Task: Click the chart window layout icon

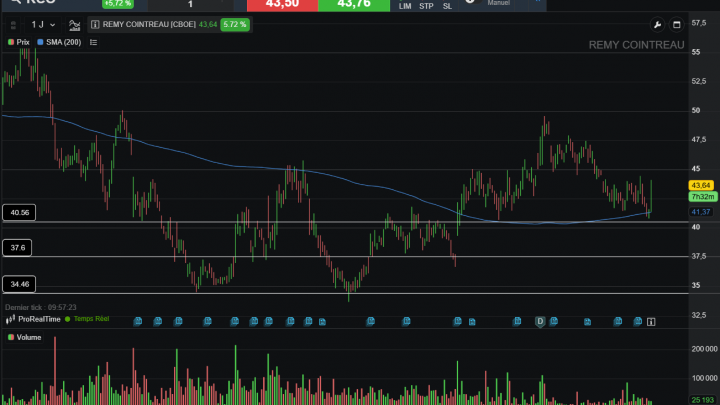Action: tap(676, 25)
